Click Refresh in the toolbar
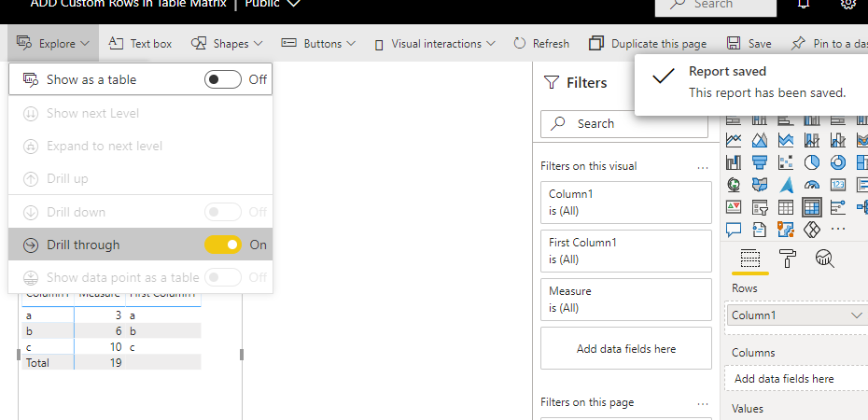This screenshot has height=420, width=868. click(540, 43)
